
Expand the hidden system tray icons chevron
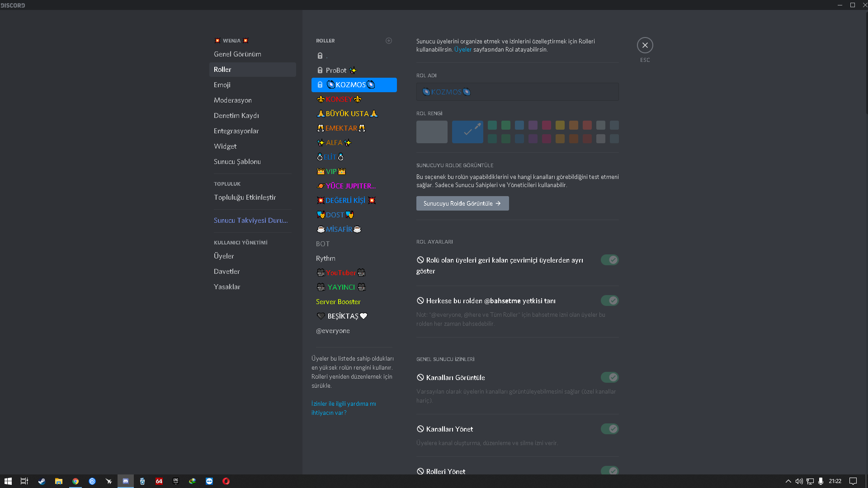click(x=788, y=481)
